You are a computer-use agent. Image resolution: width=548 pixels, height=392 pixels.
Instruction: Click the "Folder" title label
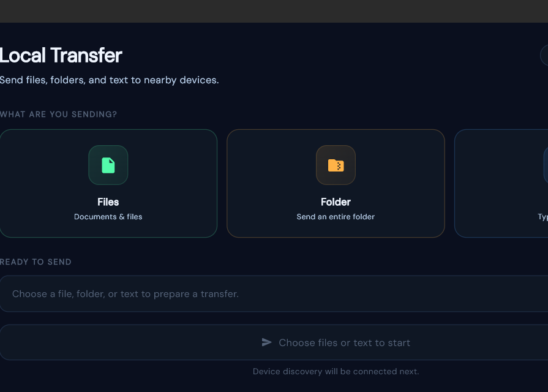point(336,202)
